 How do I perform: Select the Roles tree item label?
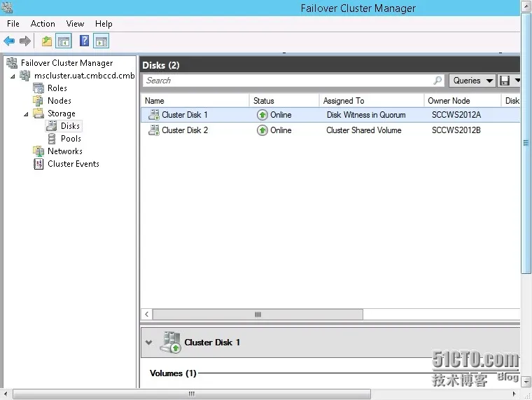coord(57,88)
